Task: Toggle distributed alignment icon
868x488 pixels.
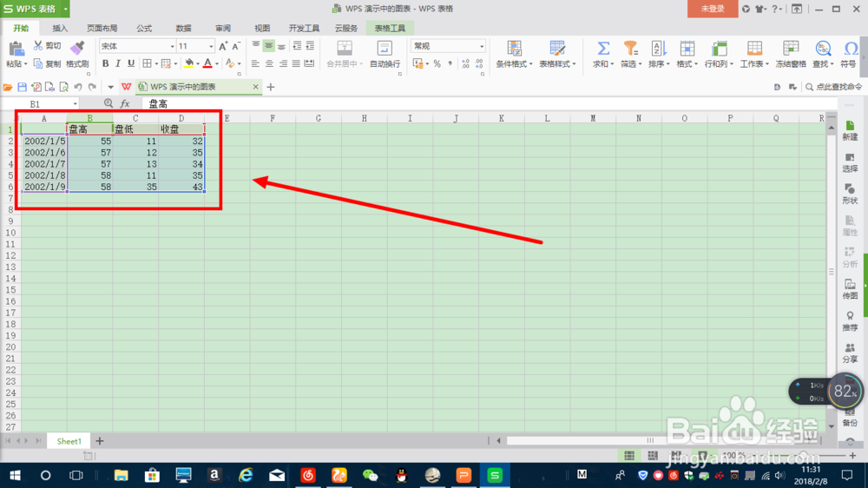Action: [310, 63]
